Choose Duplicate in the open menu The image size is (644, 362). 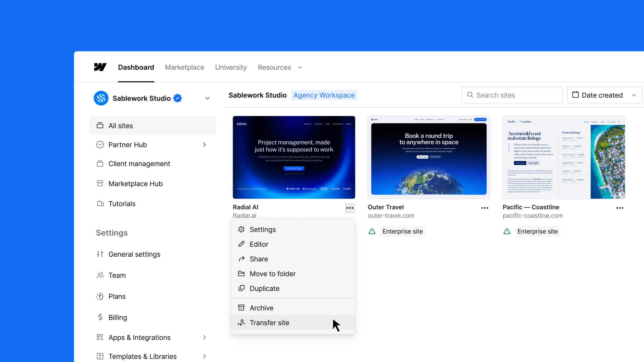pyautogui.click(x=264, y=288)
